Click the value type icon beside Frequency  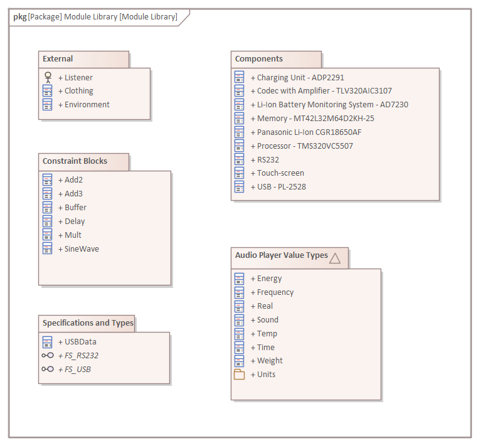coord(240,292)
